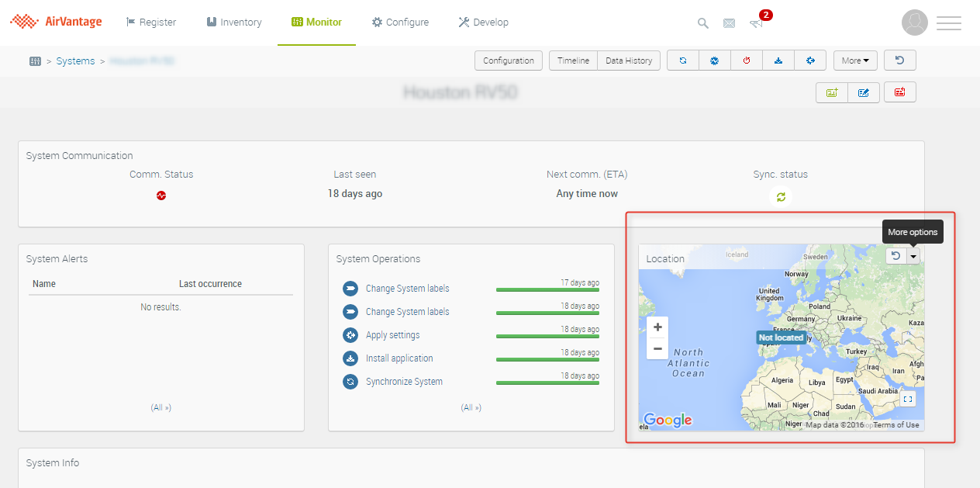Click the Configuration button
The width and height of the screenshot is (980, 488).
508,61
